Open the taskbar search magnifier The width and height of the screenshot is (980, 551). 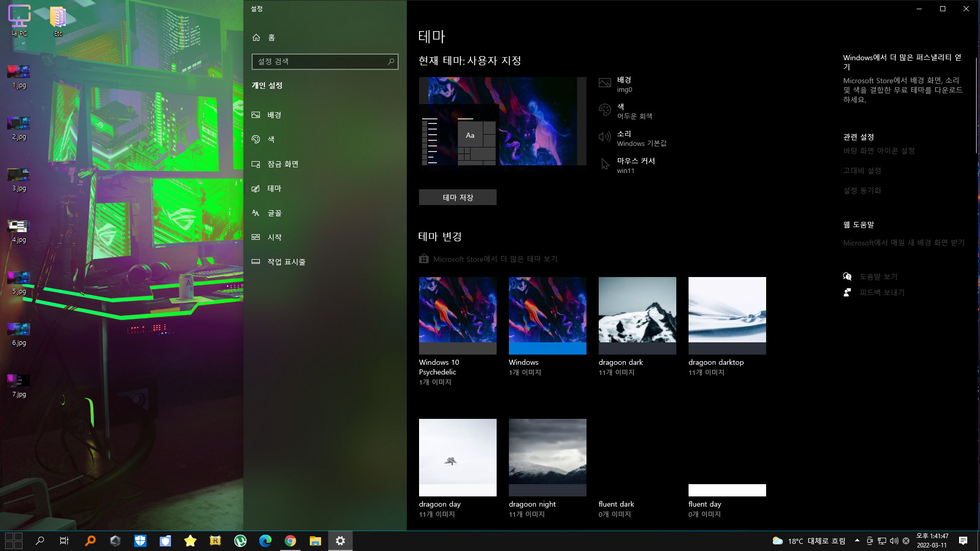coord(40,541)
